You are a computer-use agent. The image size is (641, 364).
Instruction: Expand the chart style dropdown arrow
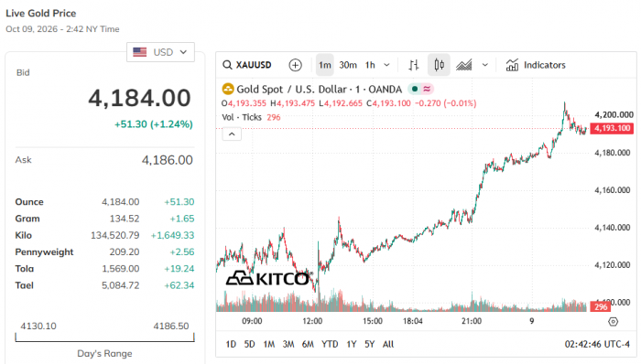click(484, 65)
